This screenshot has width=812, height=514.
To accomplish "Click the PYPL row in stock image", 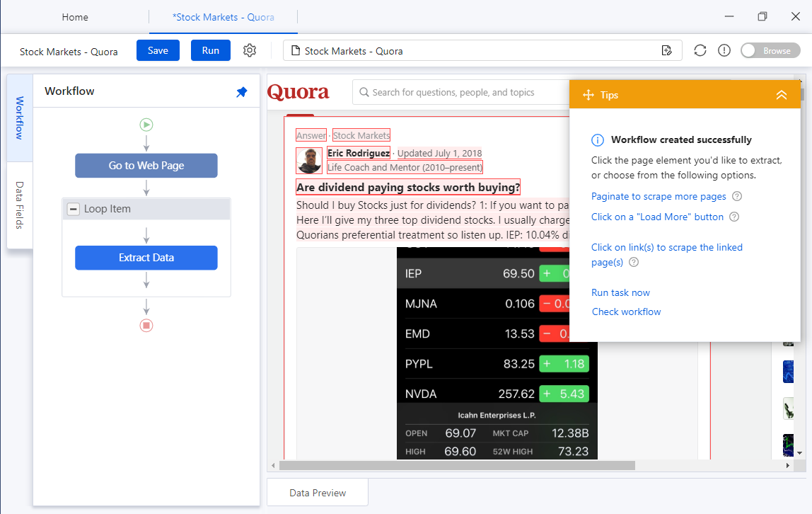I will pyautogui.click(x=497, y=364).
